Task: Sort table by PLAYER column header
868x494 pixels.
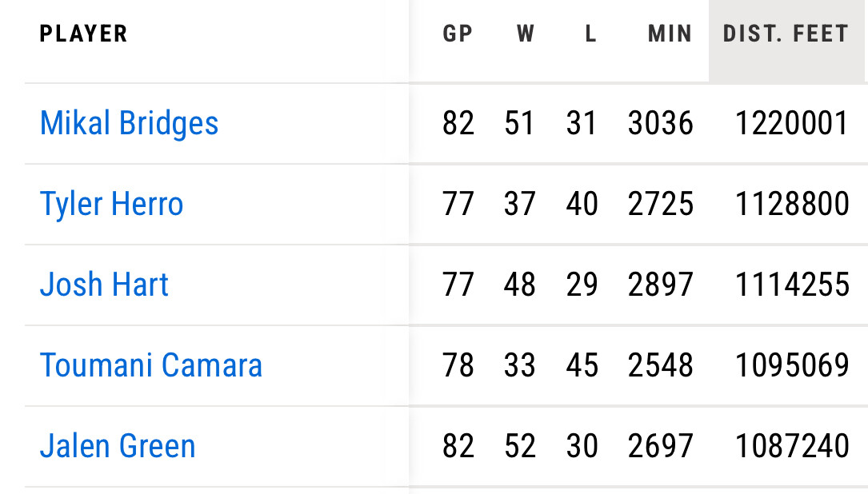Action: (83, 34)
